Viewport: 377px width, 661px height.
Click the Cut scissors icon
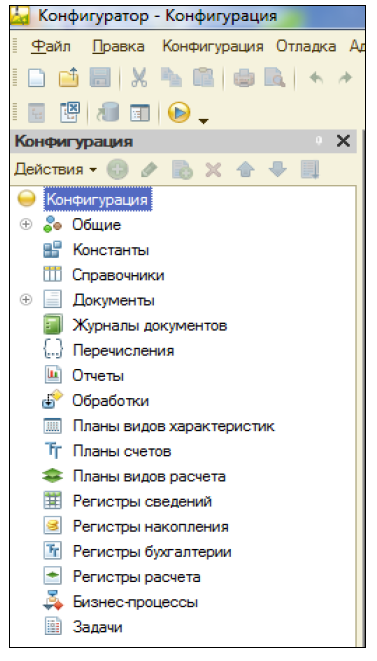pos(139,78)
